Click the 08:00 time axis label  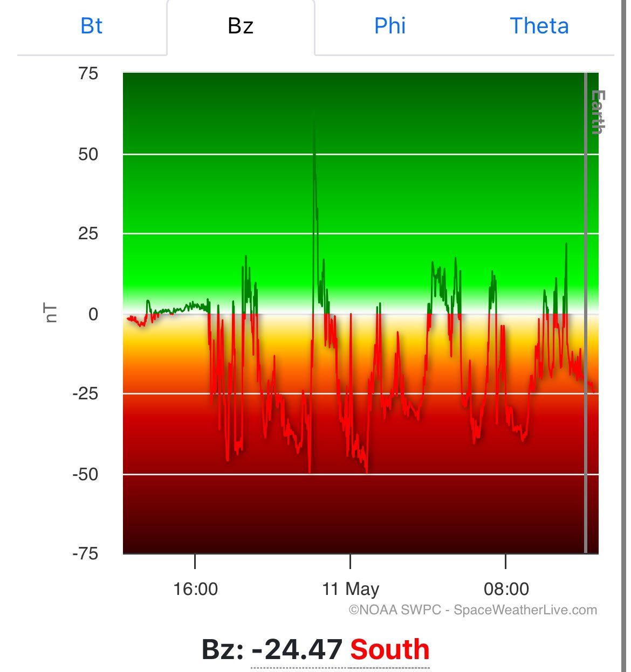506,588
